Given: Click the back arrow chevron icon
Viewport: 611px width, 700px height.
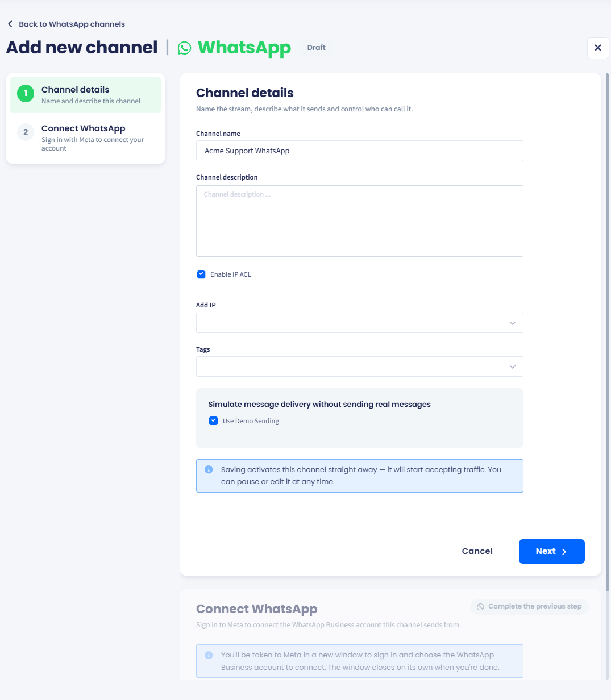Looking at the screenshot, I should click(x=10, y=24).
